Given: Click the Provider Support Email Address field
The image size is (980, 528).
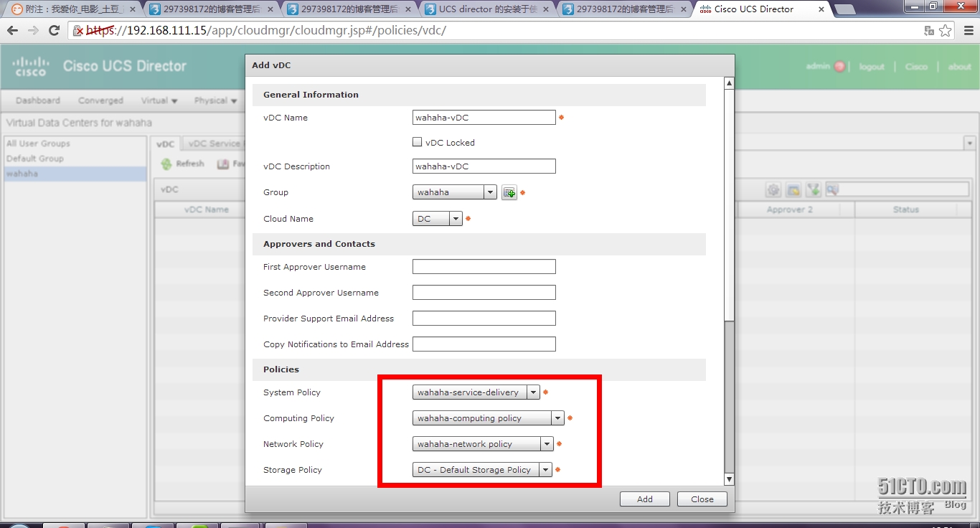Looking at the screenshot, I should point(484,319).
